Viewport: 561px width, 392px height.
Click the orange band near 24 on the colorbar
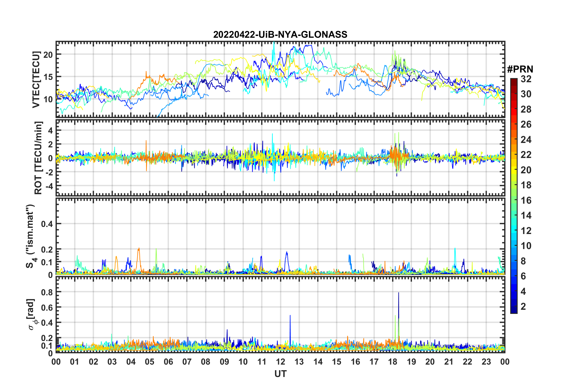pos(514,139)
